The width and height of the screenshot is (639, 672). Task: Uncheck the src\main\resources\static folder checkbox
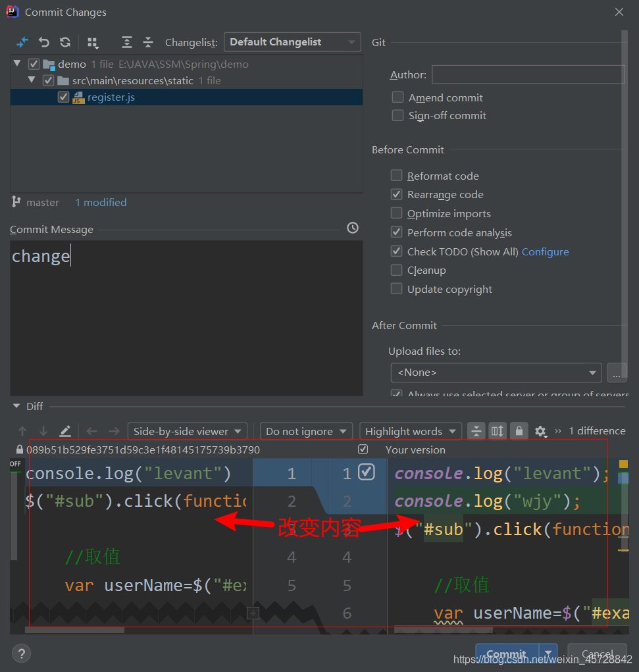click(x=49, y=80)
